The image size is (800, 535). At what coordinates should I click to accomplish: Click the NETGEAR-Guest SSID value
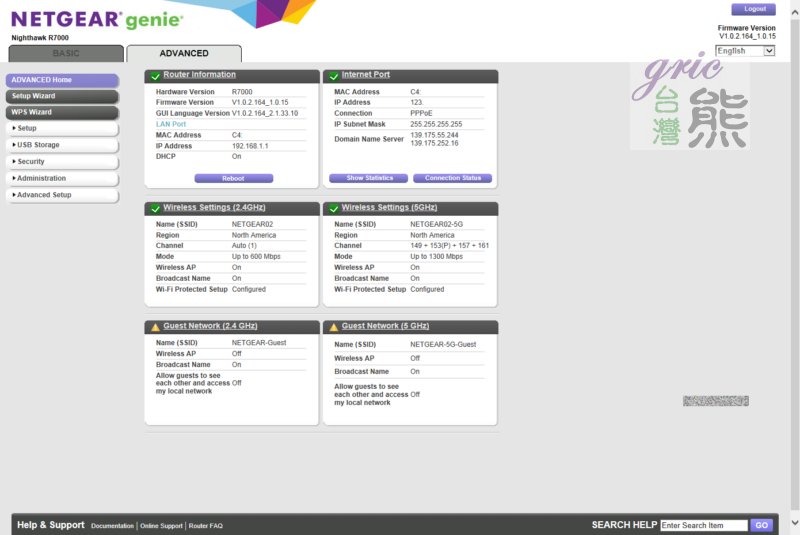(259, 343)
